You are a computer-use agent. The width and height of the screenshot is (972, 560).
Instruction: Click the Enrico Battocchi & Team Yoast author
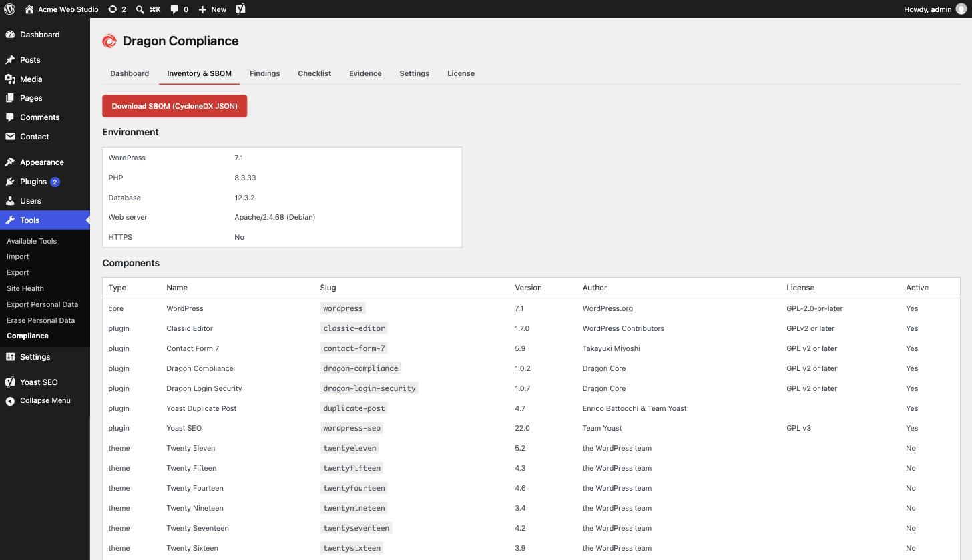[634, 408]
